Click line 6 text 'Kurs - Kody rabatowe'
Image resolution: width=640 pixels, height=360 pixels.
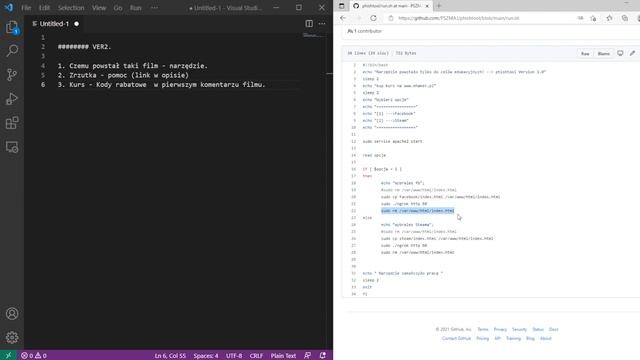coord(108,84)
